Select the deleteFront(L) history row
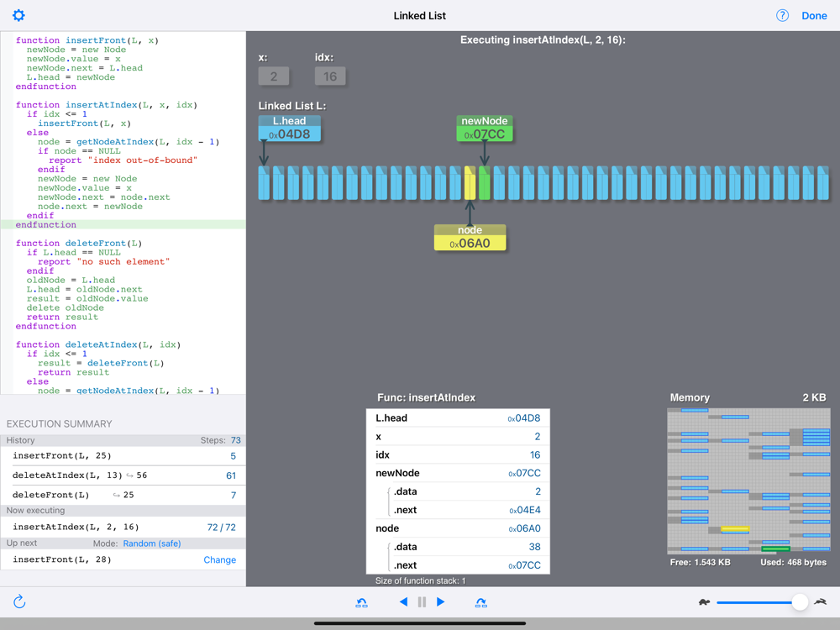840x630 pixels. pyautogui.click(x=123, y=495)
